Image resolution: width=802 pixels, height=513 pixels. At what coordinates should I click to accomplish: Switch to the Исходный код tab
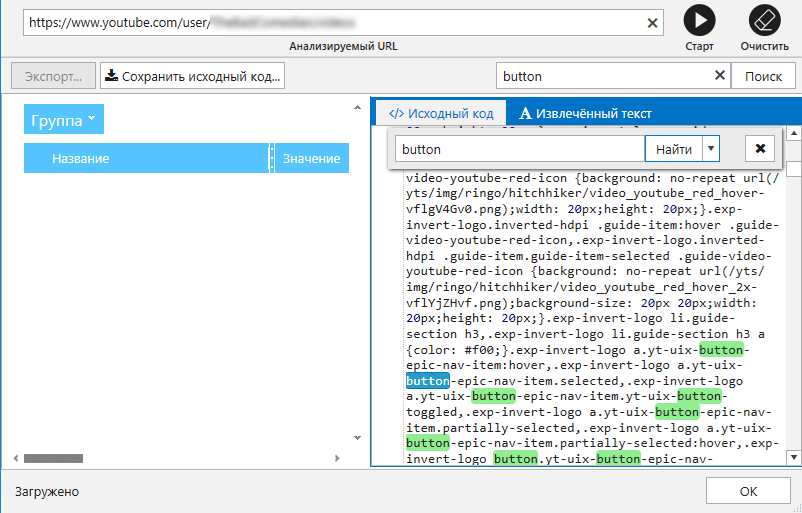pos(441,113)
